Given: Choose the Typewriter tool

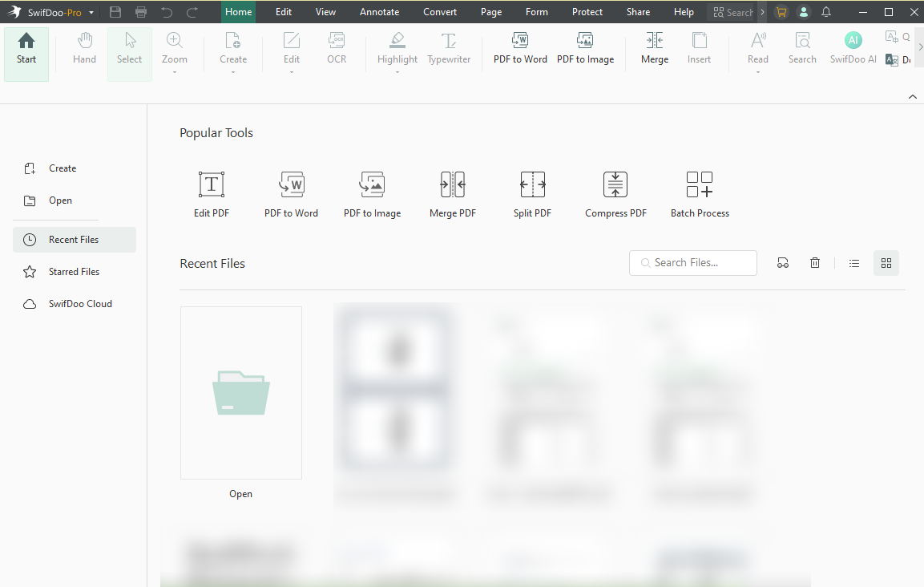Looking at the screenshot, I should pos(449,50).
